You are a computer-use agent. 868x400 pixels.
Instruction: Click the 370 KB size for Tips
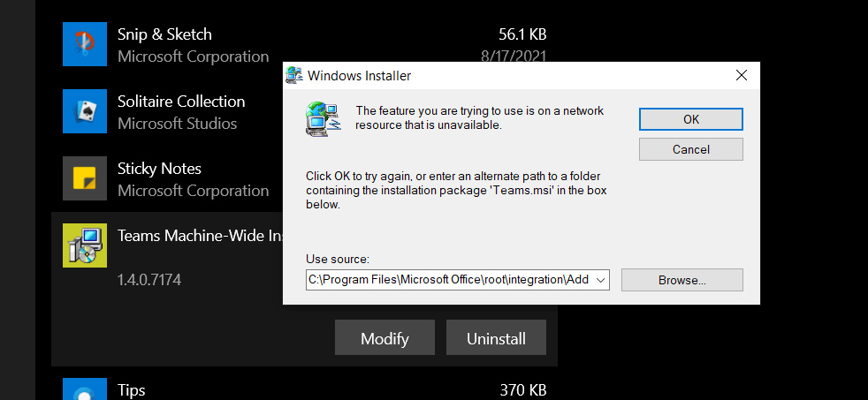pyautogui.click(x=523, y=390)
